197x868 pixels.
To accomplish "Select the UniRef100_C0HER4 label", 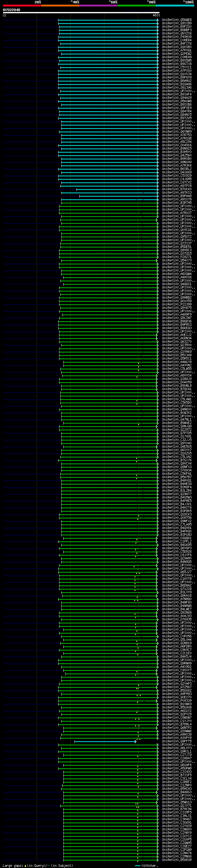I will [177, 40].
